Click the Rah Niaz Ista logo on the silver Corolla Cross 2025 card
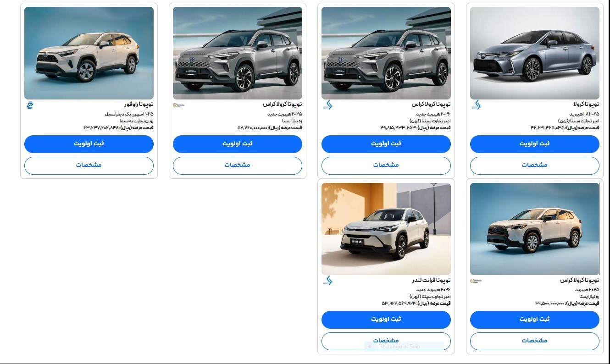The width and height of the screenshot is (610, 364). [178, 105]
